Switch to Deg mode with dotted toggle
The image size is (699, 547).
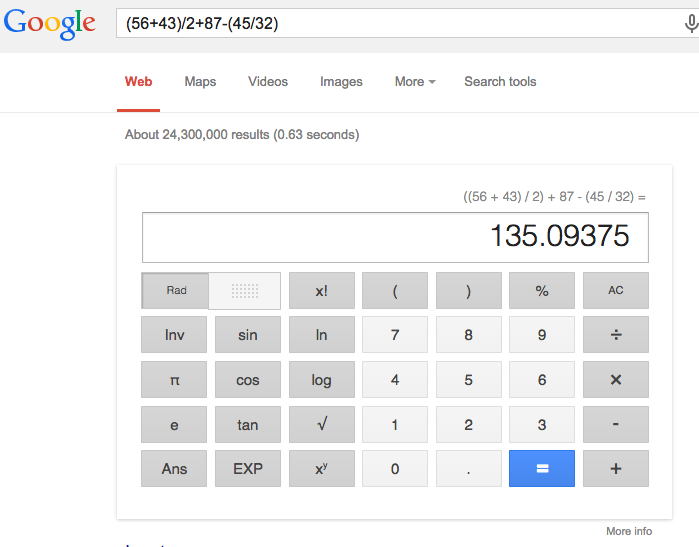[x=244, y=291]
